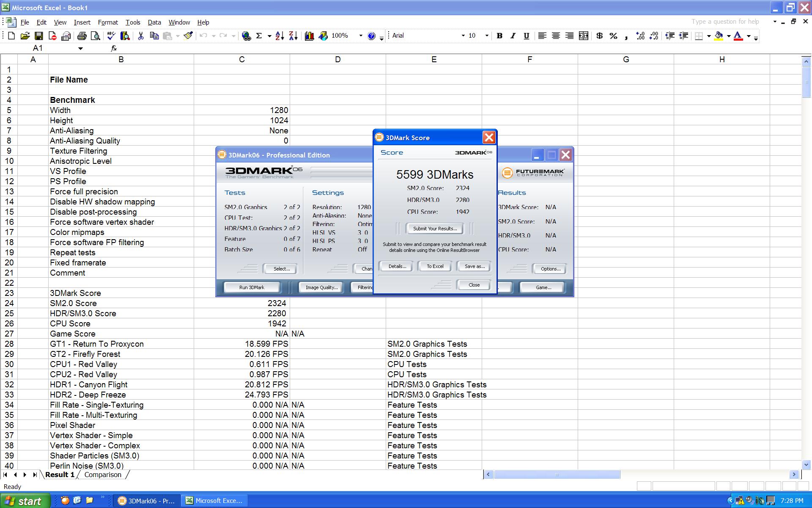Select cell containing 3DMark Score label
812x508 pixels.
[121, 293]
